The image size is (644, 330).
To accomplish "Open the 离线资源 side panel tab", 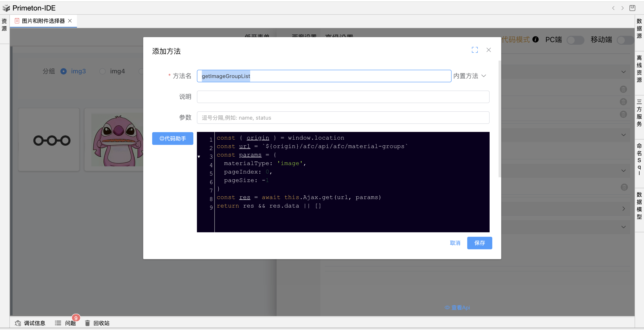I will click(x=639, y=69).
